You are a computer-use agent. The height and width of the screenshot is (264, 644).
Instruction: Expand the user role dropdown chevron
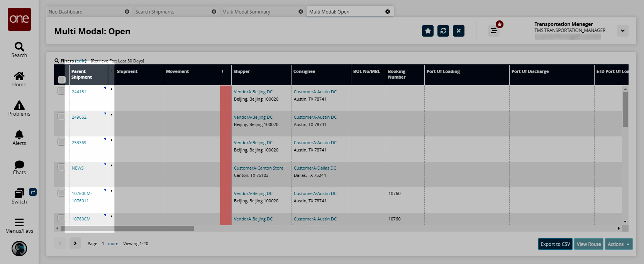622,31
